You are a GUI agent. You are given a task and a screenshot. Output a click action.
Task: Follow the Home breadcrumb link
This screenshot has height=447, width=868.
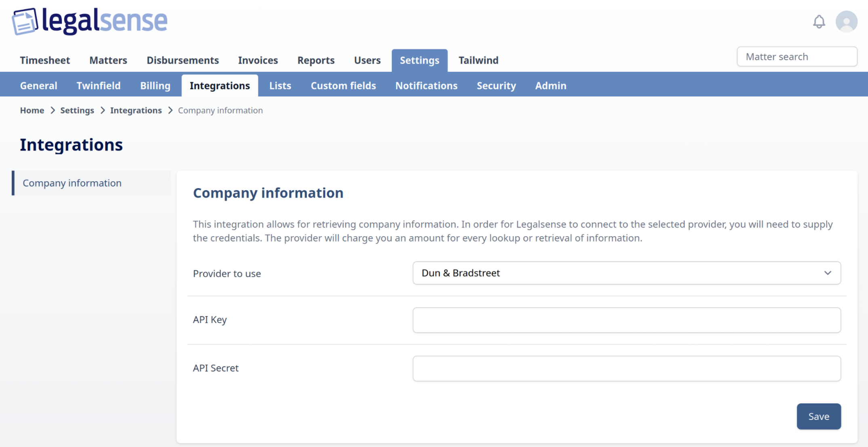32,110
